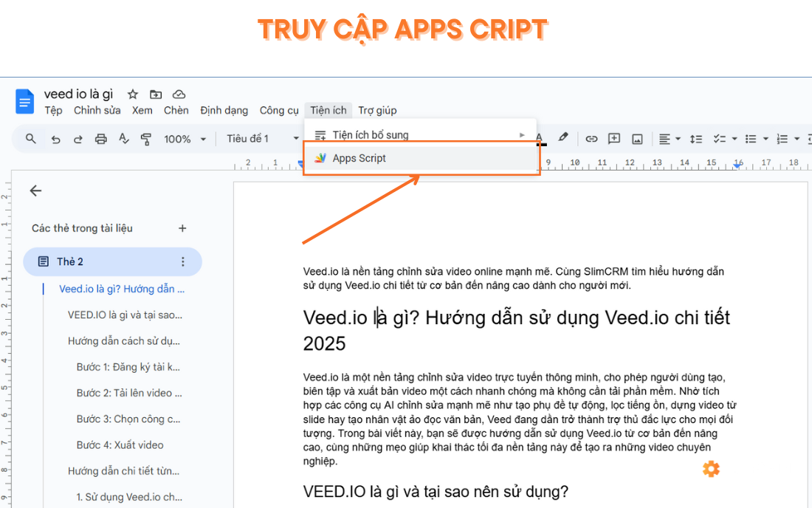Image resolution: width=812 pixels, height=508 pixels.
Task: Add a comment with the toolbar icon
Action: [x=613, y=138]
